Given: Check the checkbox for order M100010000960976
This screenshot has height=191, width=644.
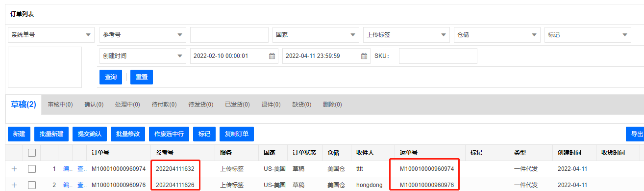Looking at the screenshot, I should [32, 185].
